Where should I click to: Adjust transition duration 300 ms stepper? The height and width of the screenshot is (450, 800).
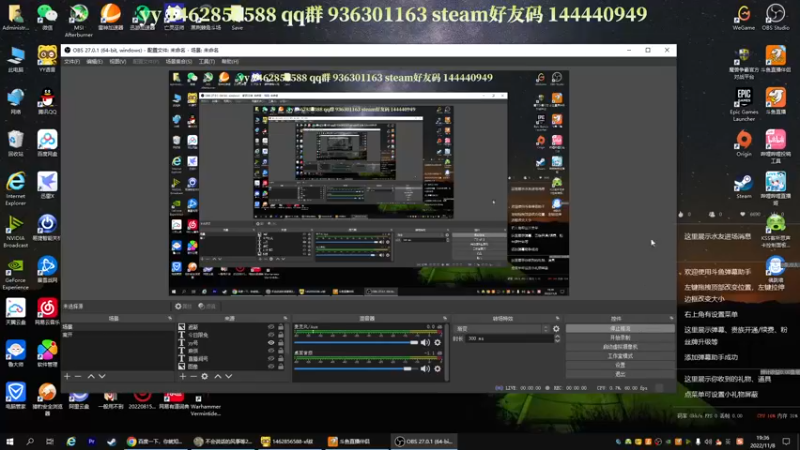557,338
